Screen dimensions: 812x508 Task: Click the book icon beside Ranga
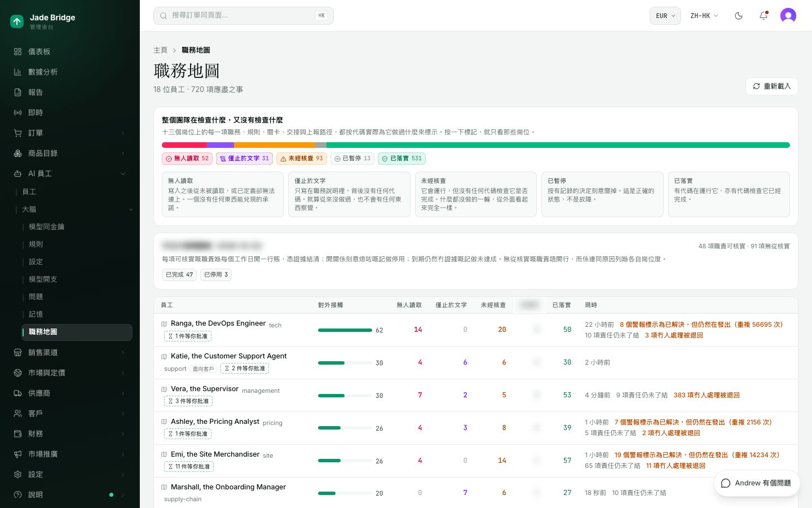click(x=164, y=324)
